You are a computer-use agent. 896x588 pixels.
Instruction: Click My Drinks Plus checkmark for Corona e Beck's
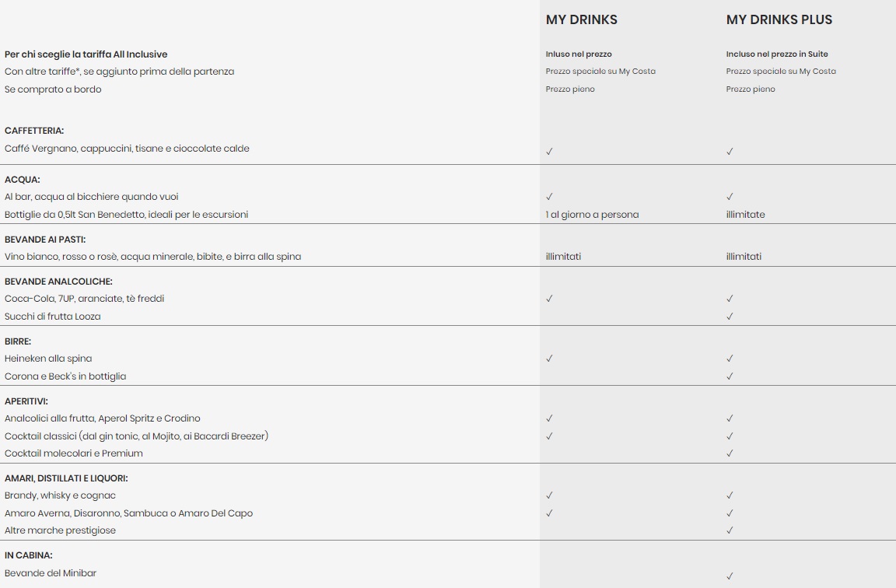(730, 376)
